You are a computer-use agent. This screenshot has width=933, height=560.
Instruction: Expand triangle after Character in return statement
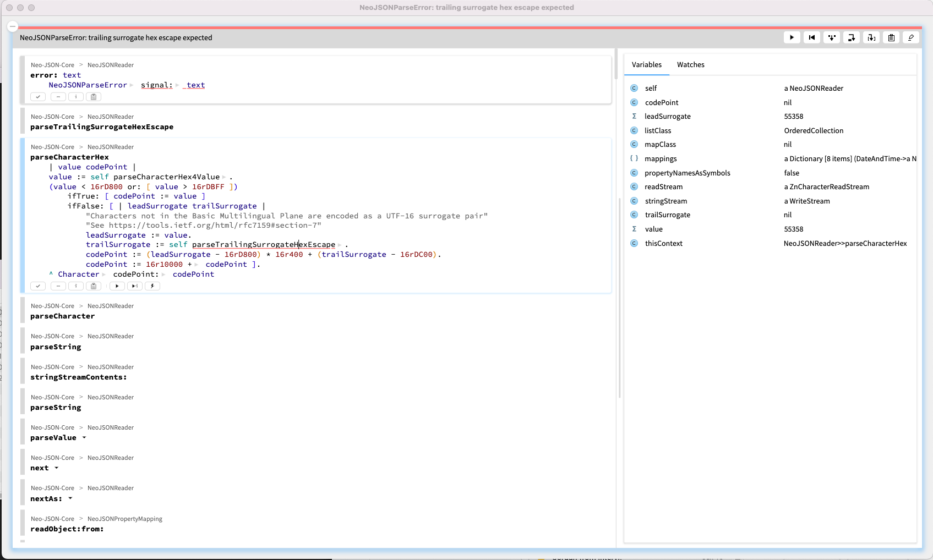click(x=103, y=274)
